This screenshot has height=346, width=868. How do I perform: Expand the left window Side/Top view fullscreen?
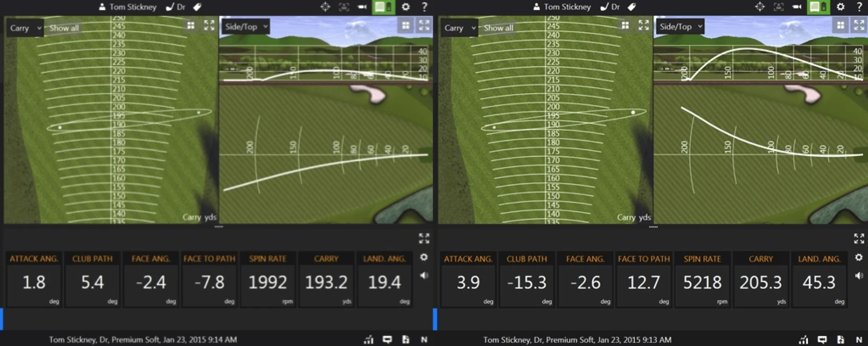pyautogui.click(x=424, y=25)
